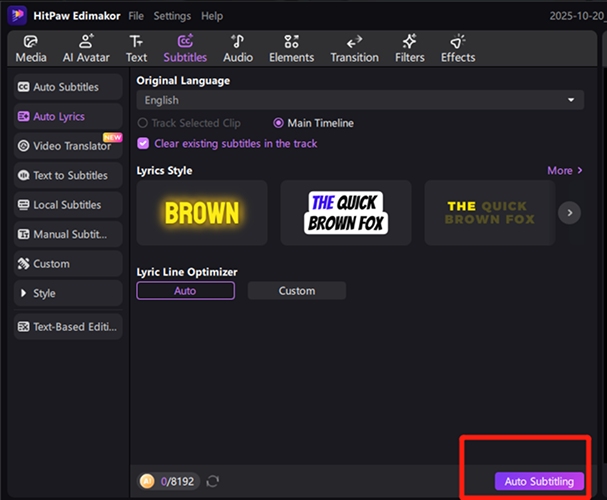Select the Main Timeline radio button
The image size is (607, 500).
279,123
